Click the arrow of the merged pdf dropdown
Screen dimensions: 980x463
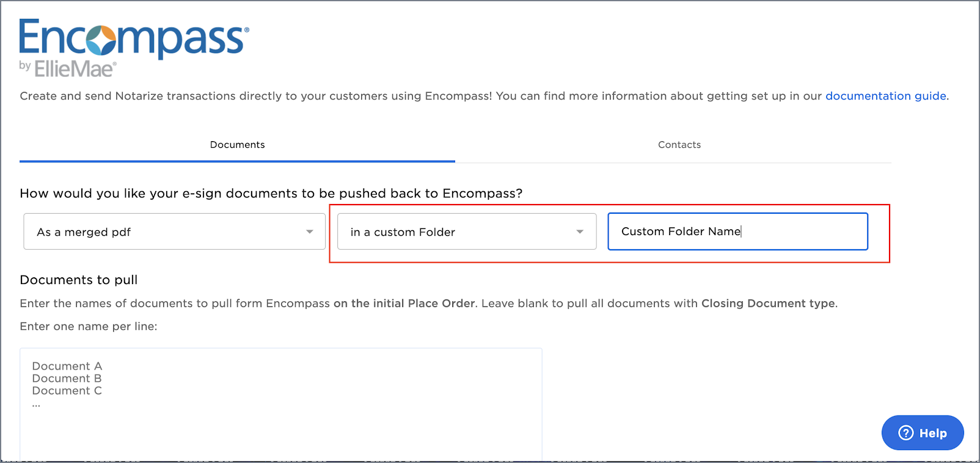click(310, 232)
